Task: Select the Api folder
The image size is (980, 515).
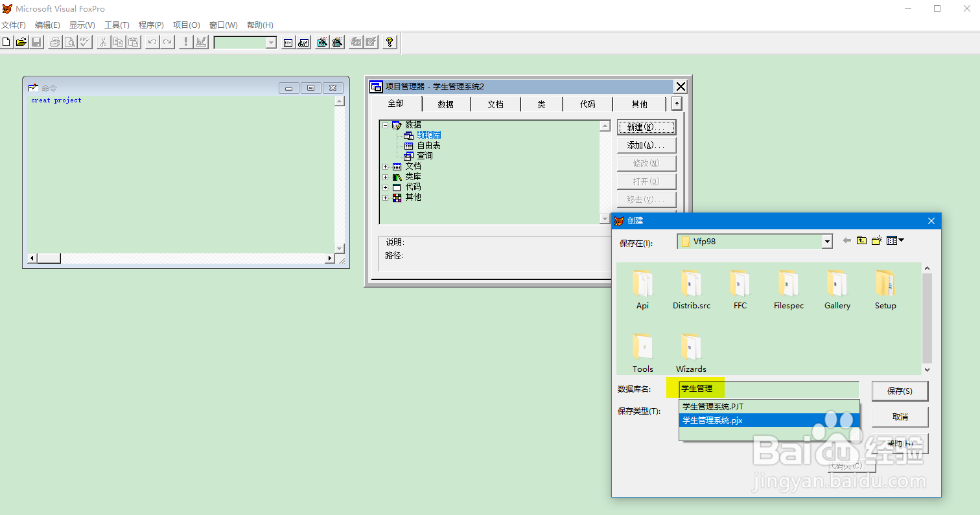Action: point(642,290)
